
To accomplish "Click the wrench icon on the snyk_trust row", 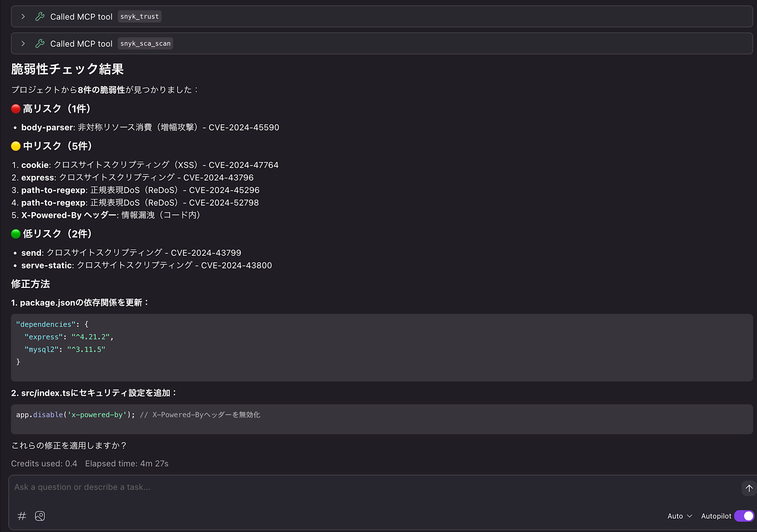I will pos(40,16).
